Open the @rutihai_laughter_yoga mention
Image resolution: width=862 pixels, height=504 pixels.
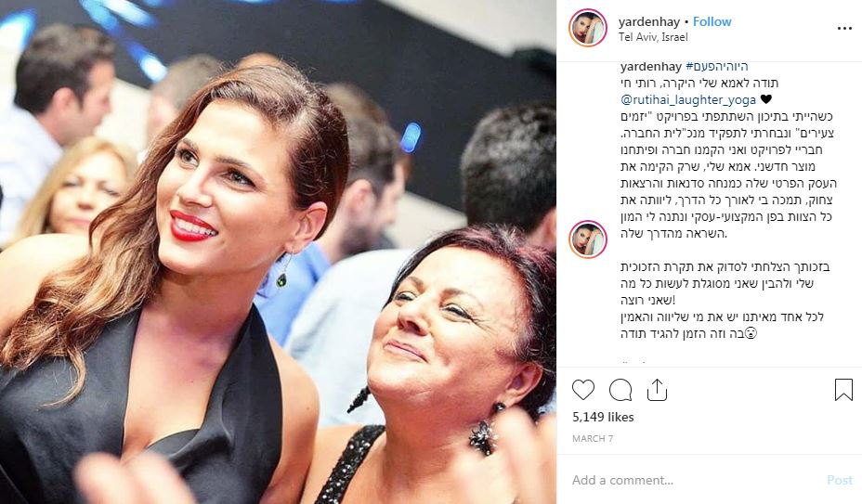point(688,99)
